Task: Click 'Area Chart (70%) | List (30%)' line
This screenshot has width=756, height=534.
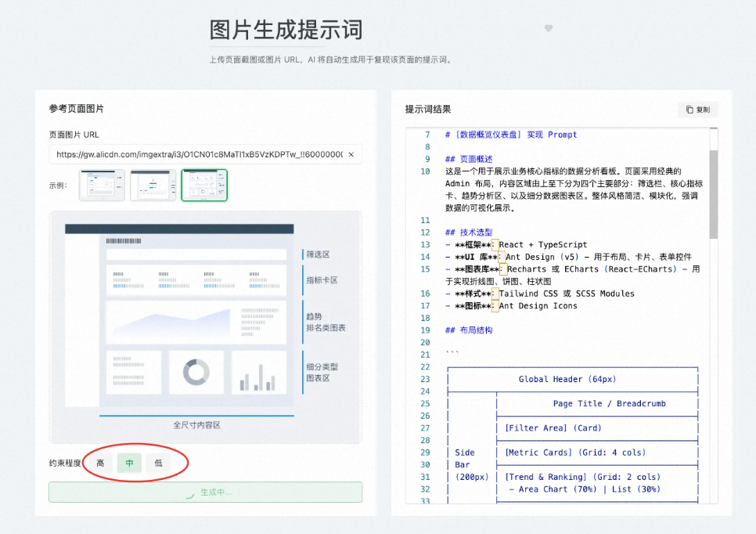Action: point(585,489)
